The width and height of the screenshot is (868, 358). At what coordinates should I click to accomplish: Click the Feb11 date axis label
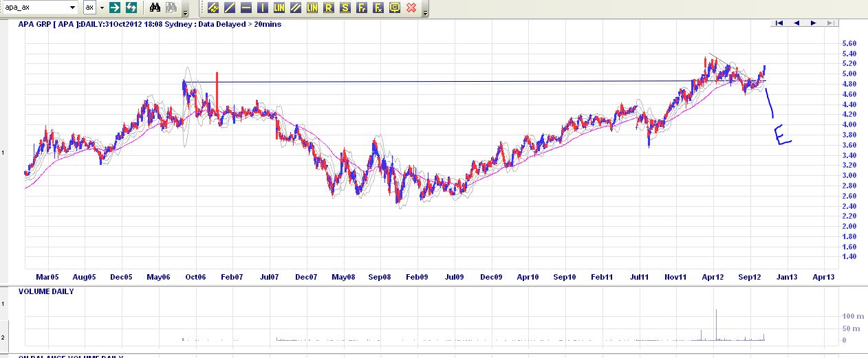602,277
